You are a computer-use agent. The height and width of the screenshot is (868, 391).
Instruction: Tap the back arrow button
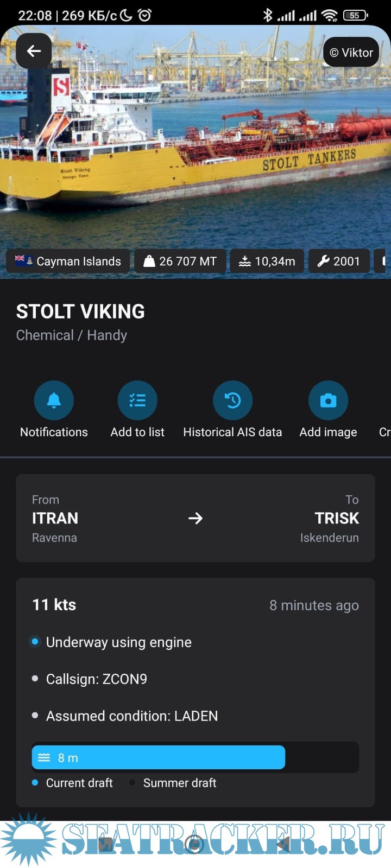(34, 51)
